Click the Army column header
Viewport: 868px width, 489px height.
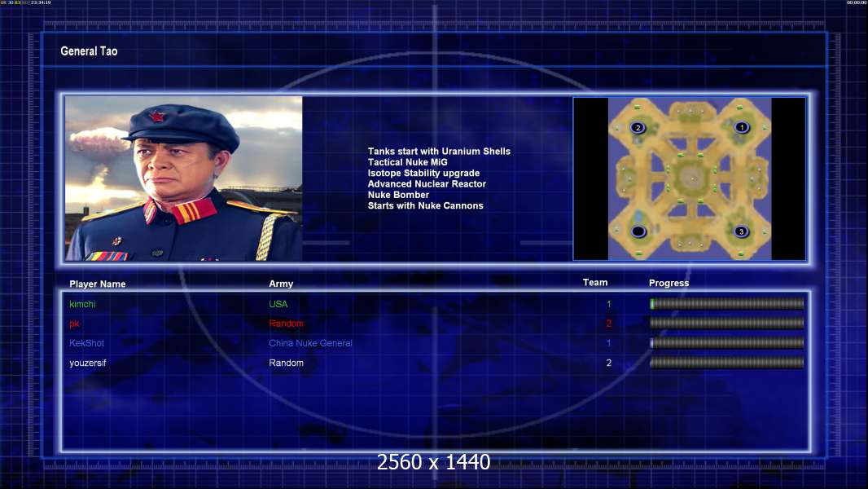281,284
